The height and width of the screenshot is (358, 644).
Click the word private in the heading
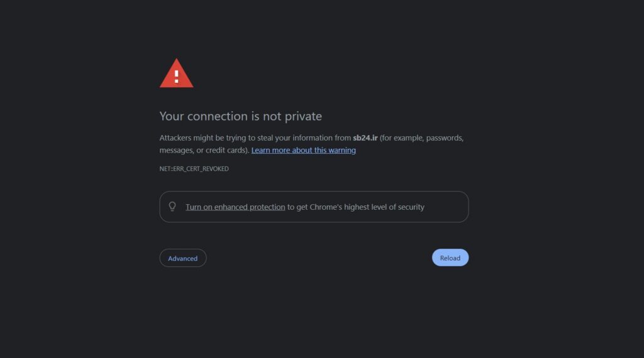[x=303, y=116]
